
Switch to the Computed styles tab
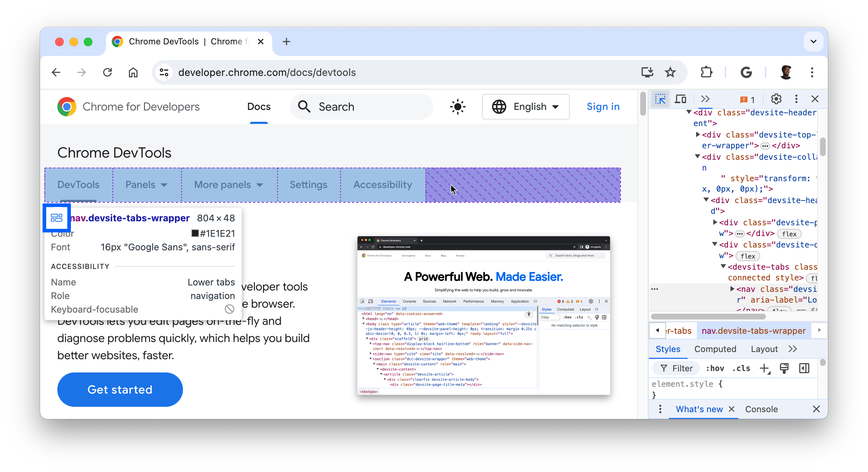(715, 349)
